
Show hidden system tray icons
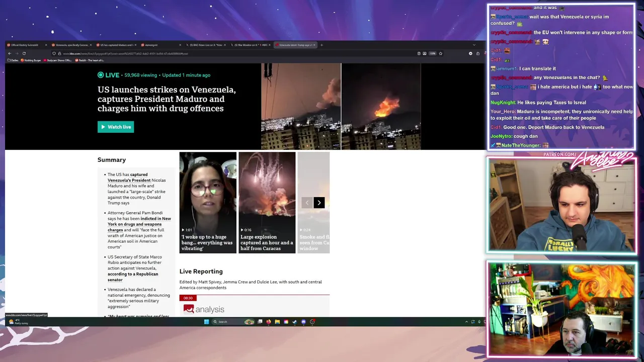pos(466,322)
